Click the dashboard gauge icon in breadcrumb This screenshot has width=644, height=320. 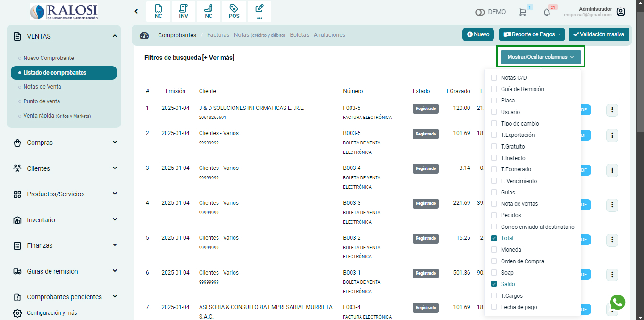click(x=144, y=35)
